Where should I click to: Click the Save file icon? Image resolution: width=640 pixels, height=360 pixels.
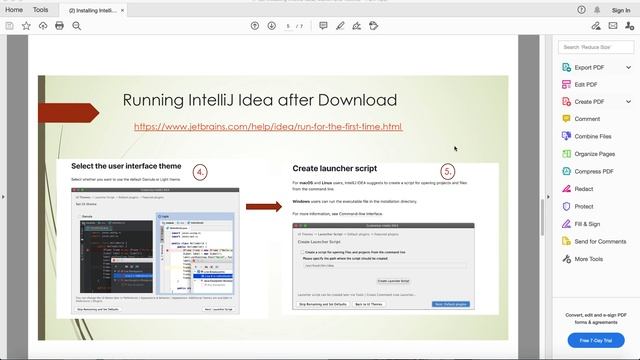coord(9,26)
